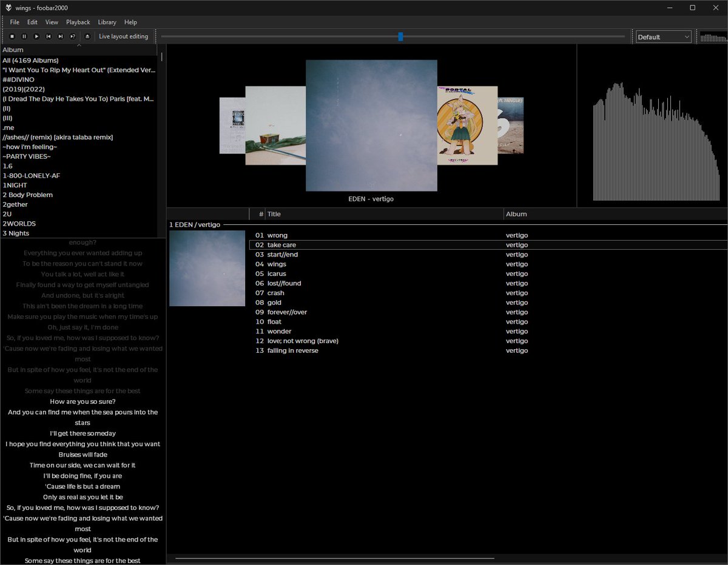This screenshot has height=565, width=728.
Task: Select track 11 wonder
Action: click(x=488, y=332)
